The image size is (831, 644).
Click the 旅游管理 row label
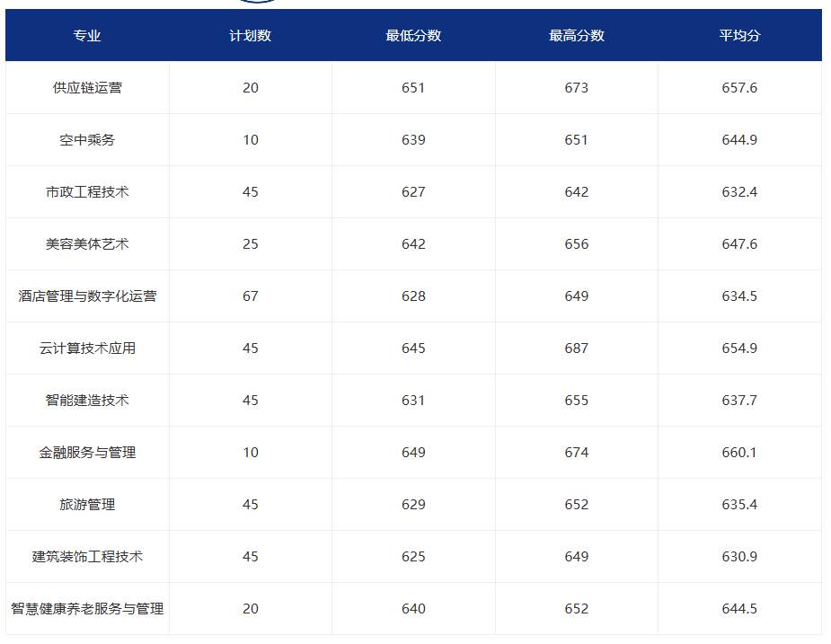pyautogui.click(x=86, y=504)
